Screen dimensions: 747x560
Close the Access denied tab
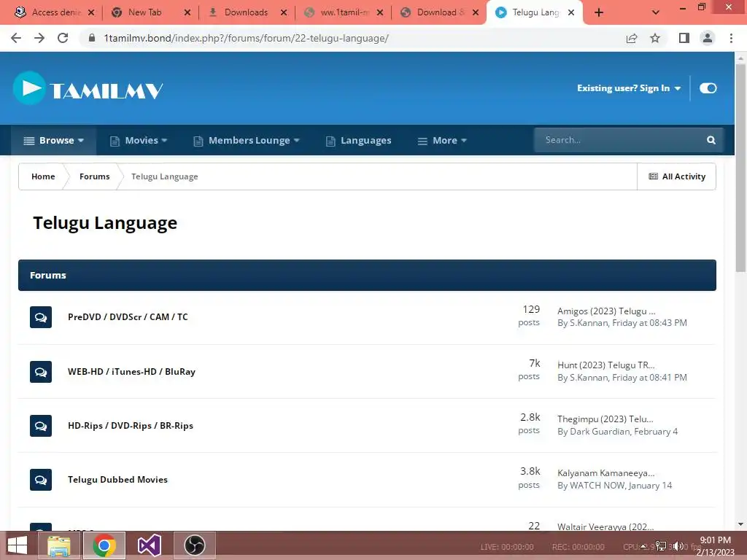point(91,12)
